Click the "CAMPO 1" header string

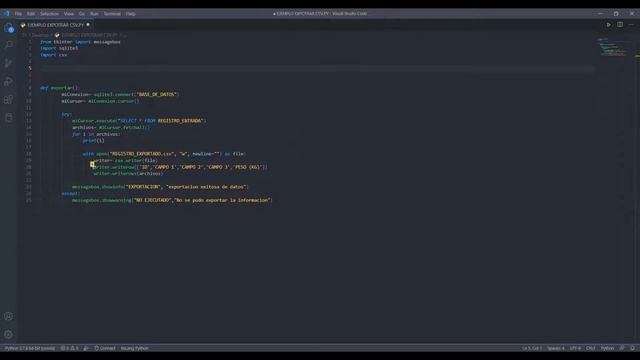pos(164,167)
